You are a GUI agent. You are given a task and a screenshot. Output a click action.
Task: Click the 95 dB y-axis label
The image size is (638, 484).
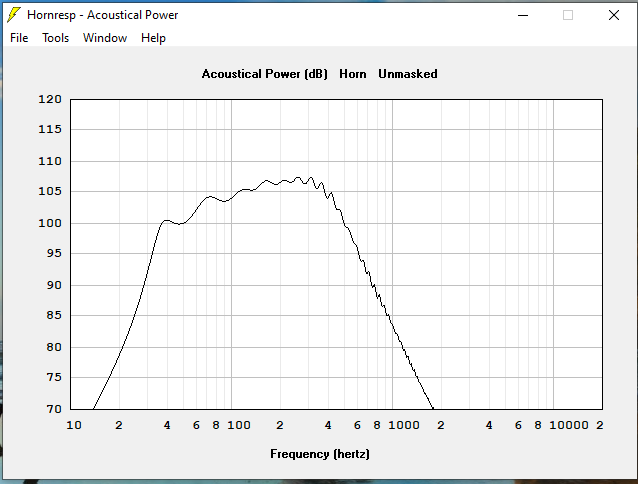coord(54,253)
